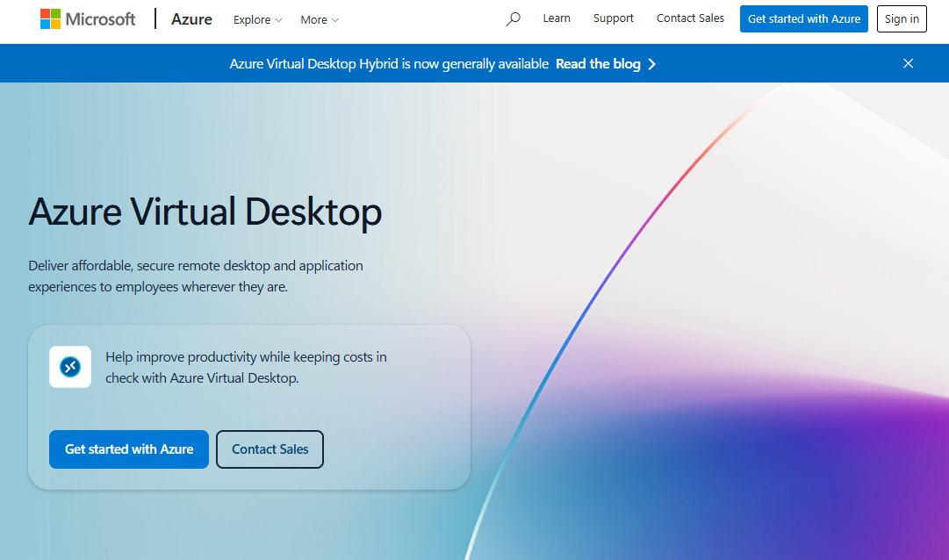949x560 pixels.
Task: Click the Azure Virtual Desktop product icon
Action: 70,367
